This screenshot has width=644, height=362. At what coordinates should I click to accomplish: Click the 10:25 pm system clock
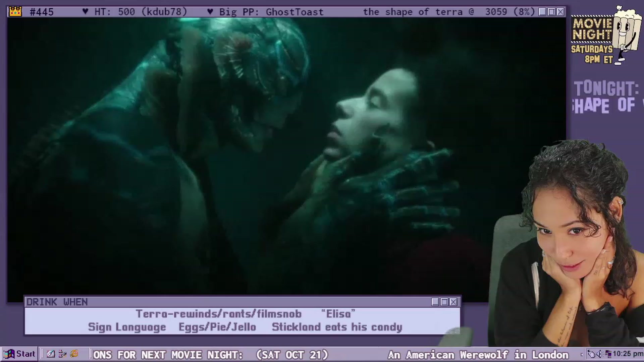tap(628, 354)
